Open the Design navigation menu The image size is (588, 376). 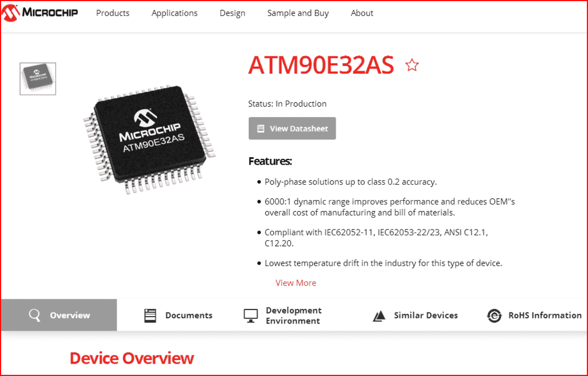click(232, 13)
